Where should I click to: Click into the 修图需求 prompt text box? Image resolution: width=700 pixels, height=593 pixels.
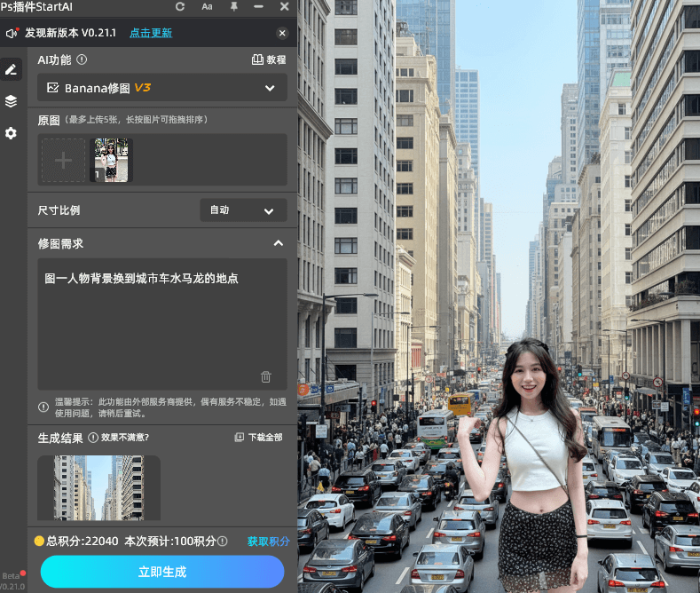coord(162,324)
